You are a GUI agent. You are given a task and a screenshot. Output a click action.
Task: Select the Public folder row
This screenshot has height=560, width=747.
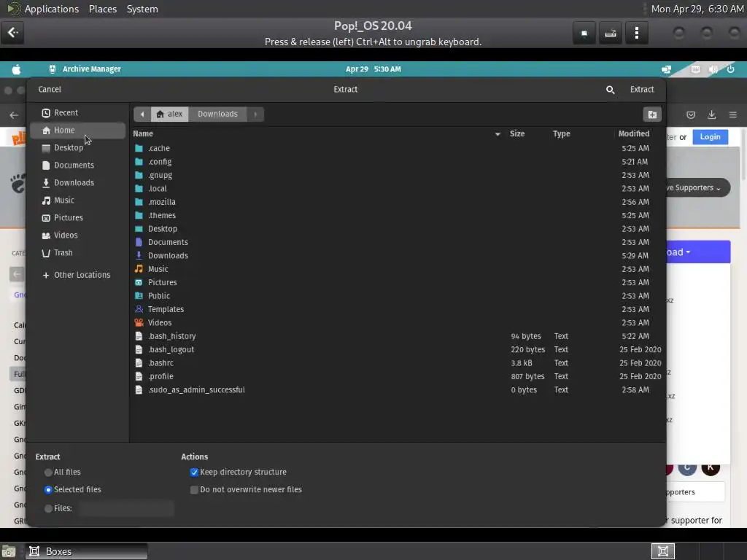coord(397,296)
